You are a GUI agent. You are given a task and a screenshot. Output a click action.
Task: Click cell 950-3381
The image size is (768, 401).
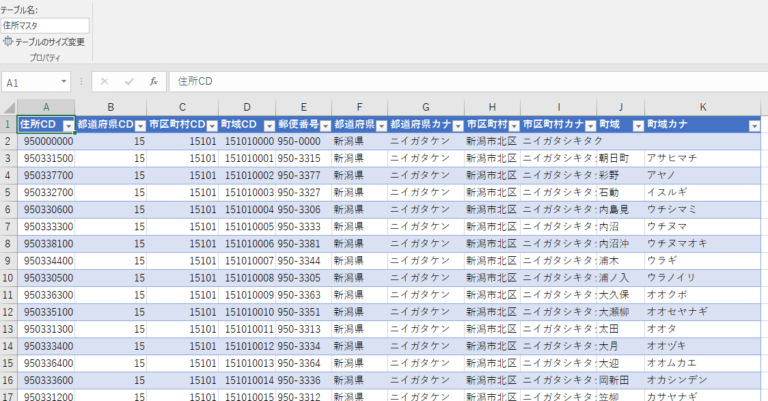pyautogui.click(x=304, y=244)
